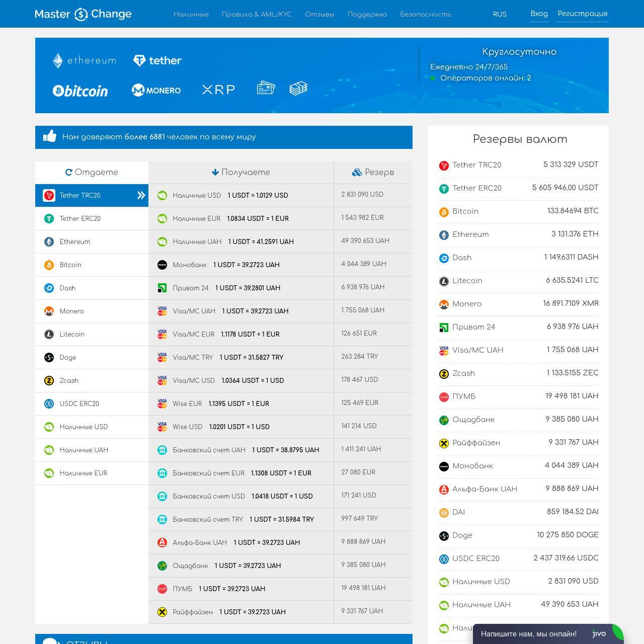Open Поддержка in top navigation

coord(367,14)
